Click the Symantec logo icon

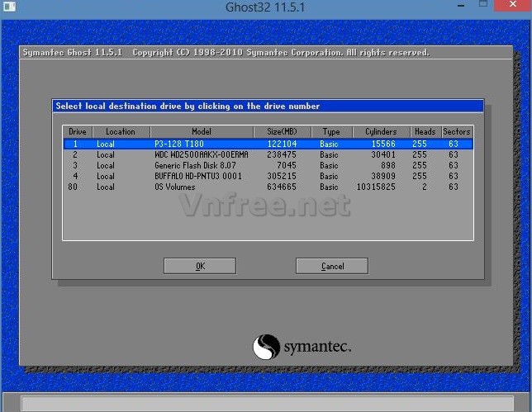pyautogui.click(x=266, y=347)
